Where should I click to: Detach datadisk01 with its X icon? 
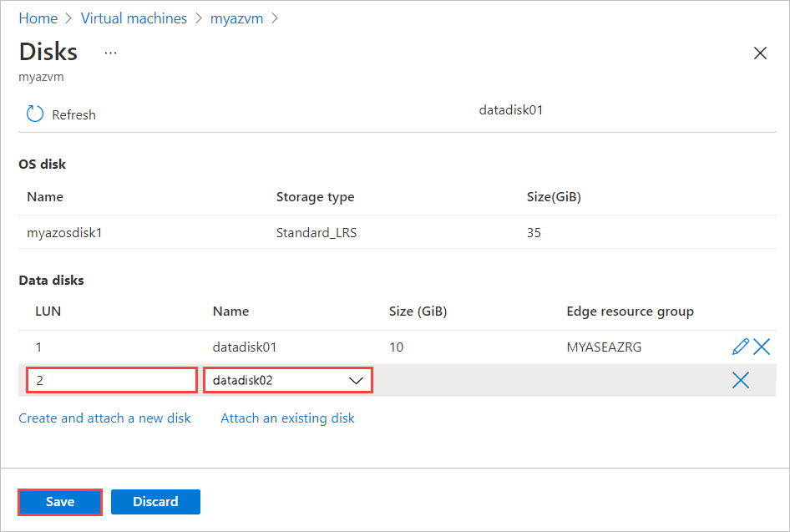(762, 346)
